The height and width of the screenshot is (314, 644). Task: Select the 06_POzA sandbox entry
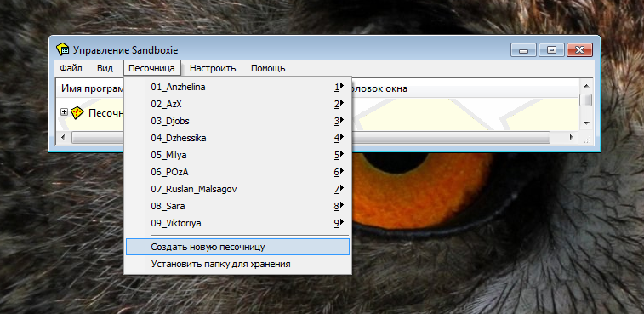(x=238, y=172)
